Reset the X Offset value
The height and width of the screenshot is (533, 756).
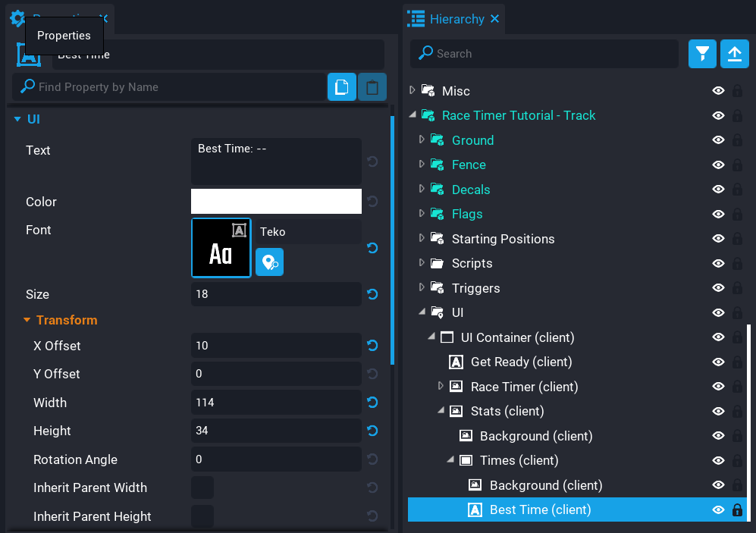372,346
